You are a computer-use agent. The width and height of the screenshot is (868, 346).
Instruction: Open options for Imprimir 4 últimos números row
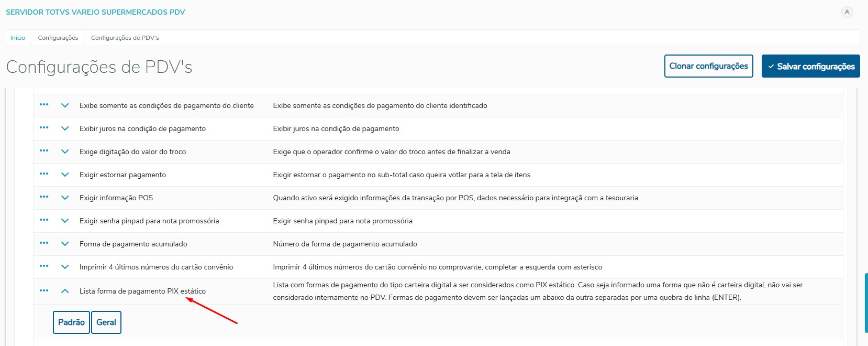[x=44, y=266]
